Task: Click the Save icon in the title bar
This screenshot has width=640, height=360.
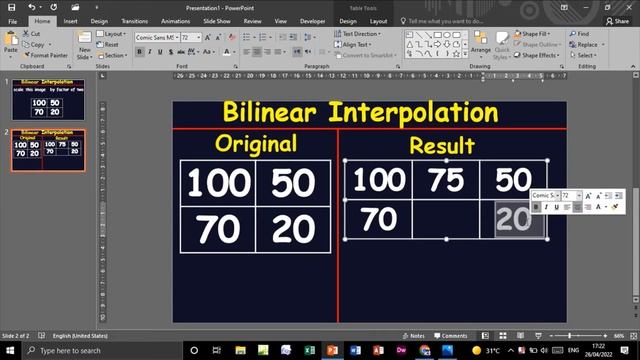Action: tap(11, 7)
